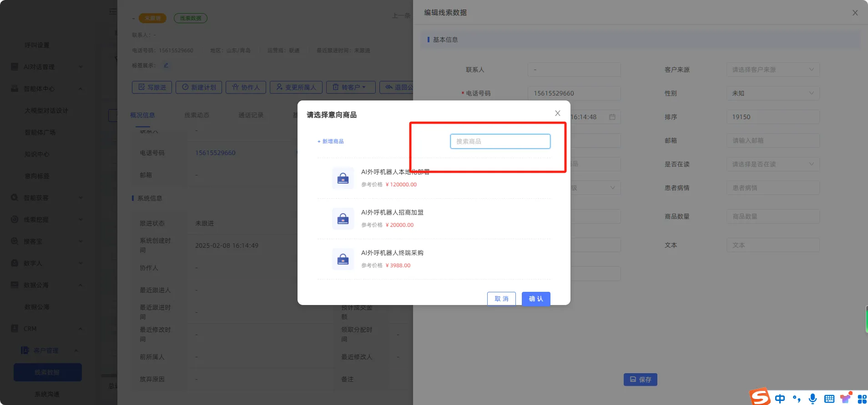Click the Sogou input method S icon
The image size is (868, 405).
click(760, 397)
